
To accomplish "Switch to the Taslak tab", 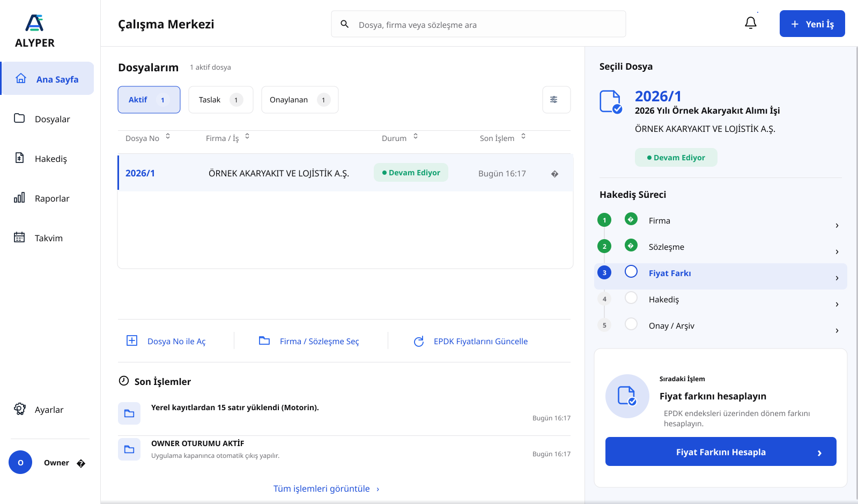I will (x=220, y=100).
